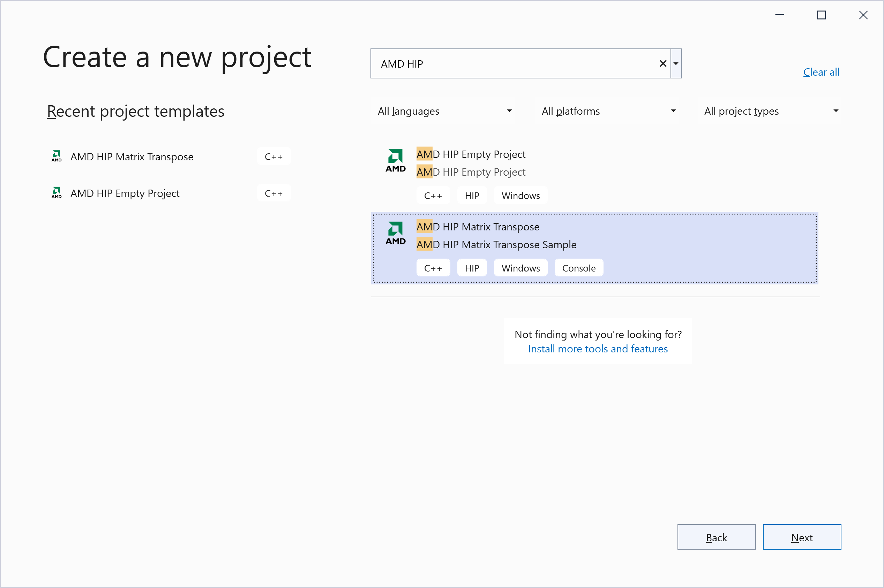Click AMD icon beside recent Empty Project
This screenshot has height=588, width=884.
point(57,193)
